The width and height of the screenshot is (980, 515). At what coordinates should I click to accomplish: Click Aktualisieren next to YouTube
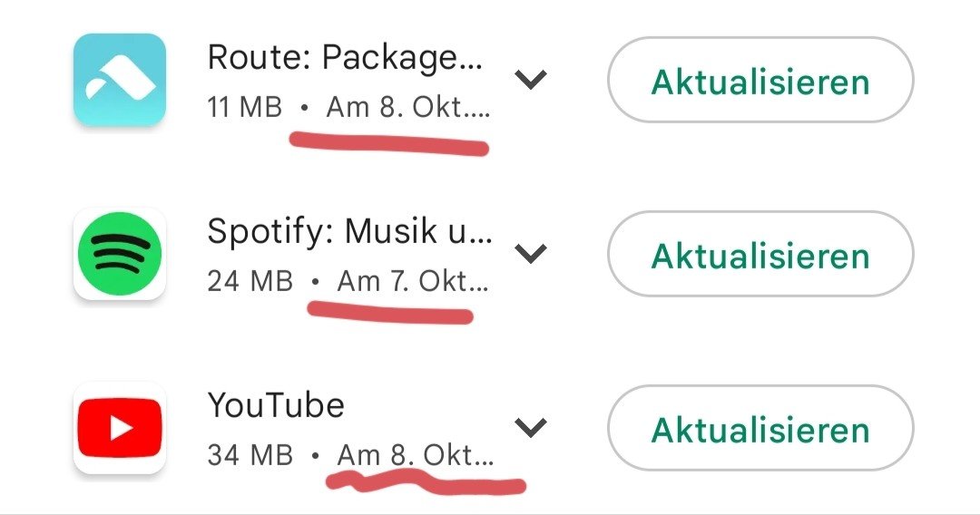(x=760, y=428)
